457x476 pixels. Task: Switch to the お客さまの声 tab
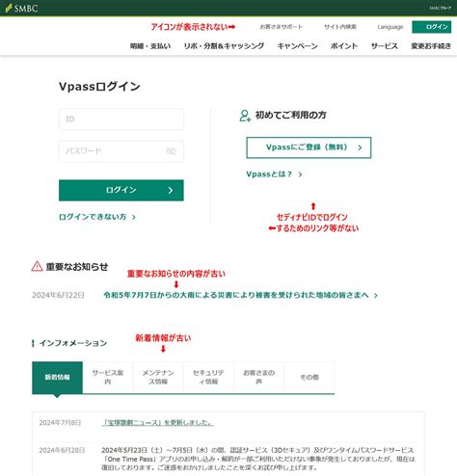tap(259, 378)
